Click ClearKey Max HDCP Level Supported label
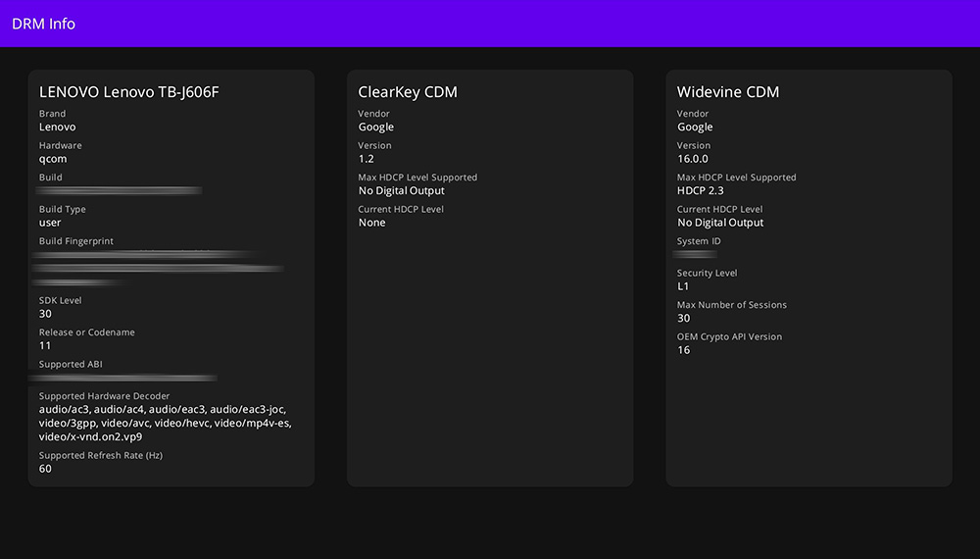Image resolution: width=980 pixels, height=559 pixels. click(417, 178)
